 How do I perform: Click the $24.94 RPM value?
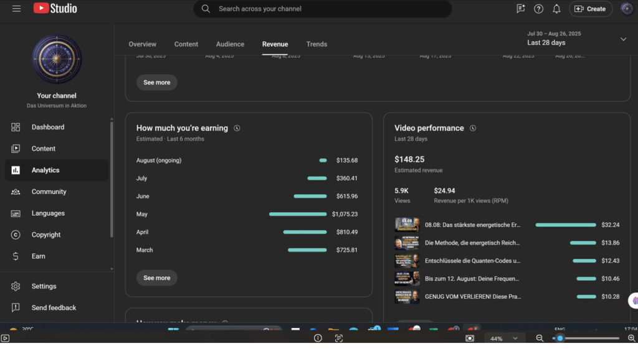(444, 191)
